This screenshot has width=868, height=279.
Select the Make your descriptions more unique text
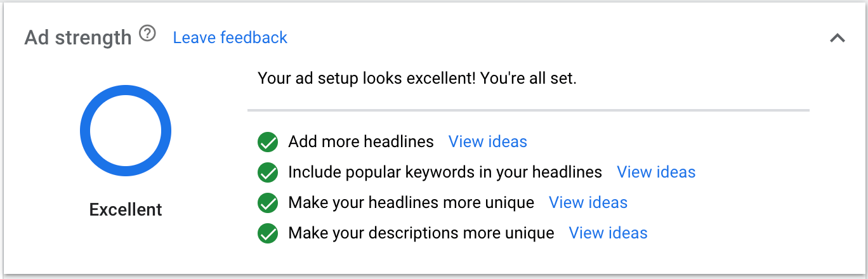point(421,233)
